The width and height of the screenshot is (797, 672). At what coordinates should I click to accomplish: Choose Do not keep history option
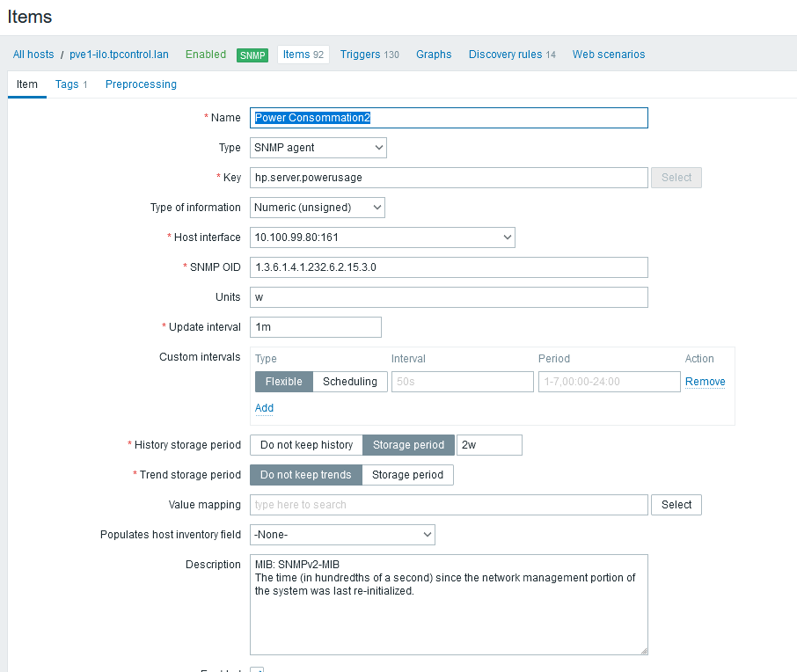click(x=306, y=445)
